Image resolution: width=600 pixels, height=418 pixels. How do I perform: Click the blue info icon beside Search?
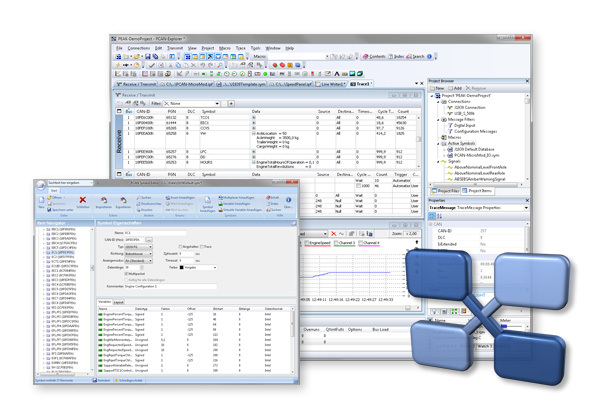click(429, 56)
